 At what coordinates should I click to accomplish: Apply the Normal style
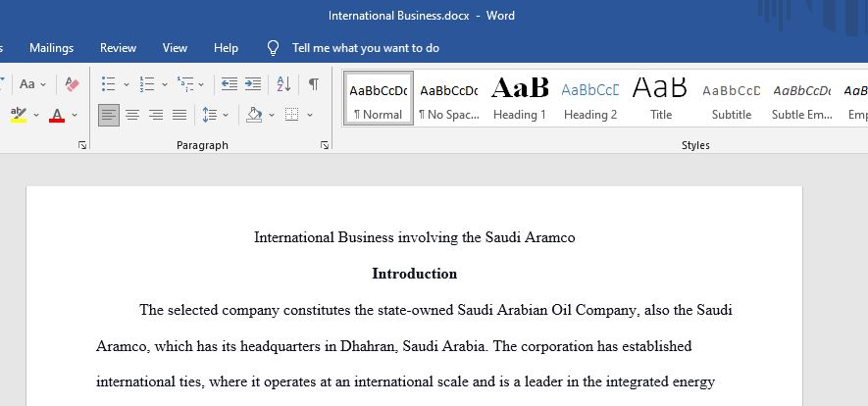click(x=378, y=98)
